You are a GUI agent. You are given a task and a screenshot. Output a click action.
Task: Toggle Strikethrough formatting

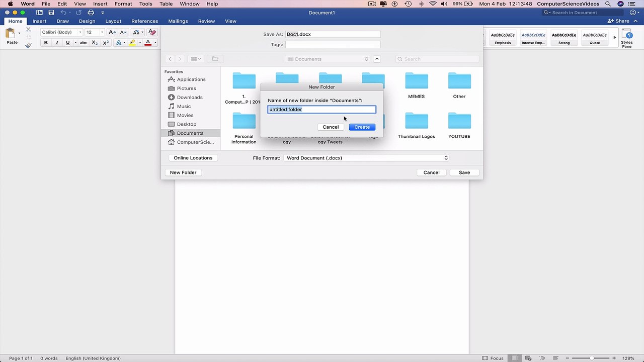click(84, 43)
